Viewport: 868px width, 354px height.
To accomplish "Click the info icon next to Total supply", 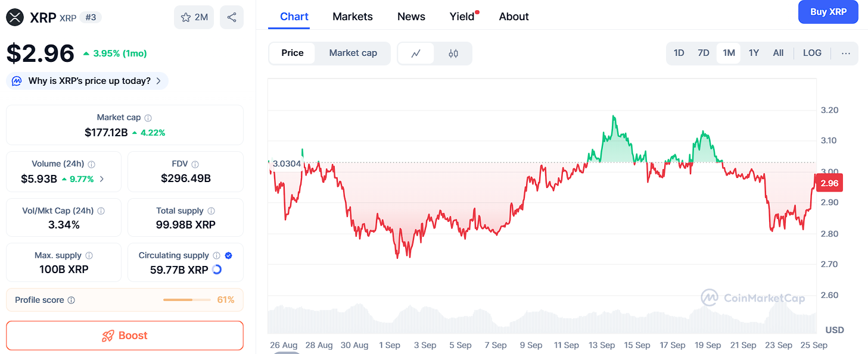I will click(211, 211).
